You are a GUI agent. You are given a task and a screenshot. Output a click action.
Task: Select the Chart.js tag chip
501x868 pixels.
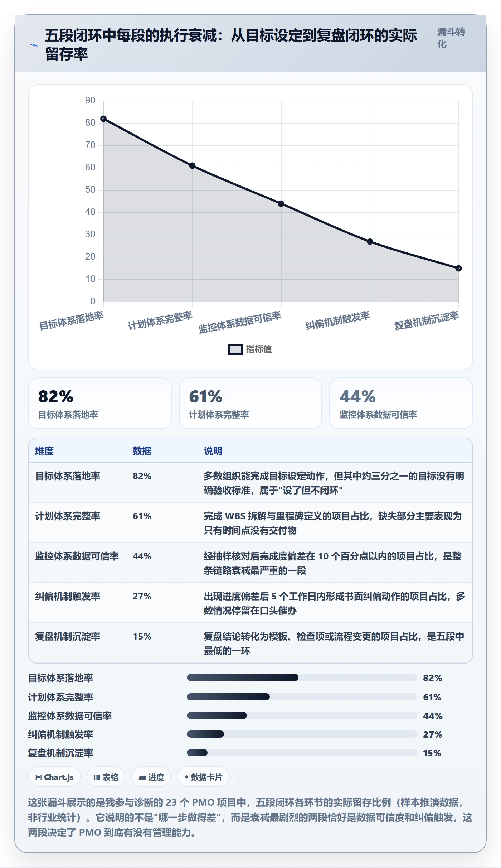coord(54,777)
